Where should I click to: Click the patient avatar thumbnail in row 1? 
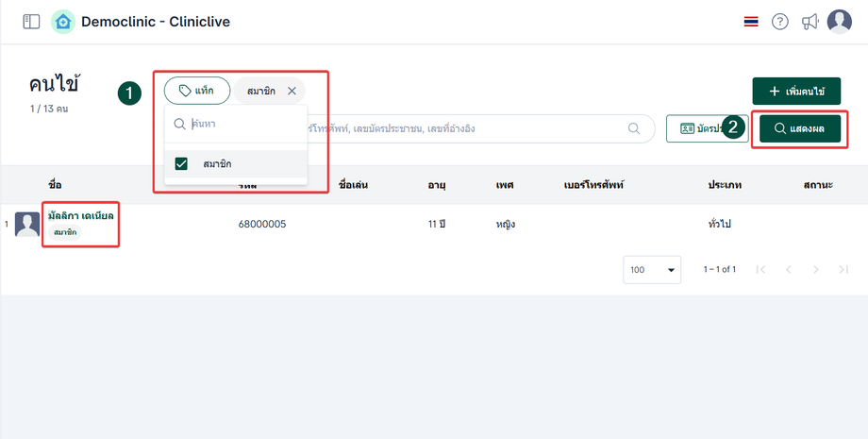tap(26, 225)
